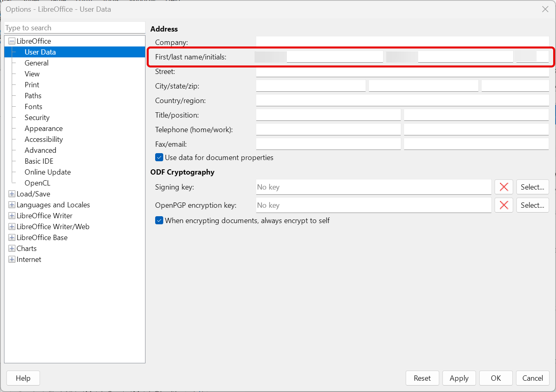Image resolution: width=556 pixels, height=392 pixels.
Task: Focus the Type to search field
Action: (x=75, y=28)
